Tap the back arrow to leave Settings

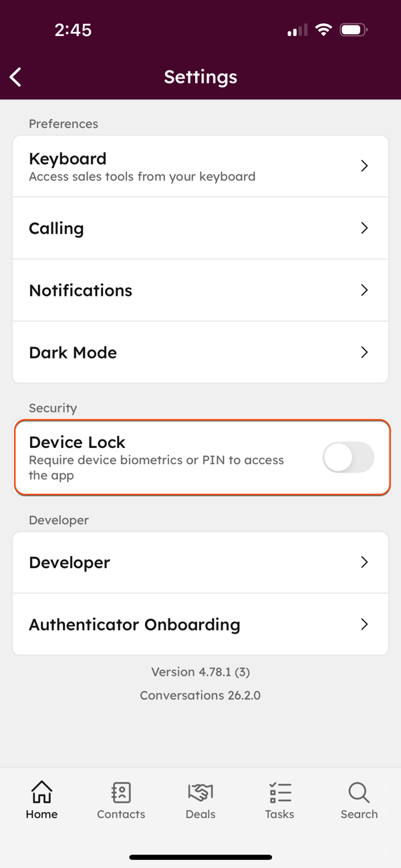pos(15,77)
